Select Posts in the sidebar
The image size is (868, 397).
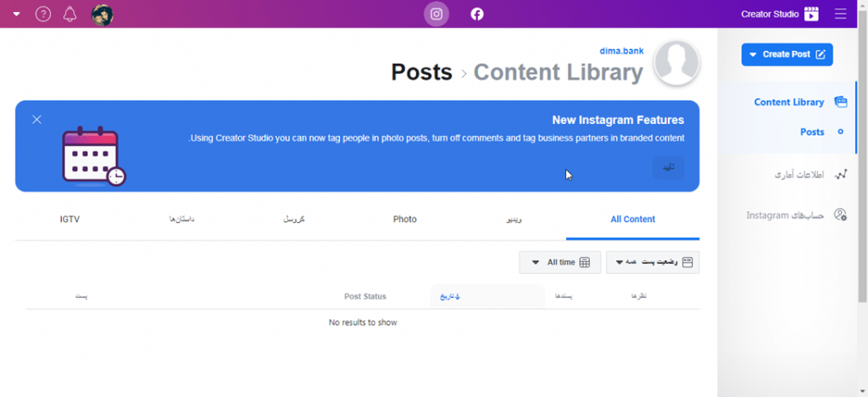812,131
